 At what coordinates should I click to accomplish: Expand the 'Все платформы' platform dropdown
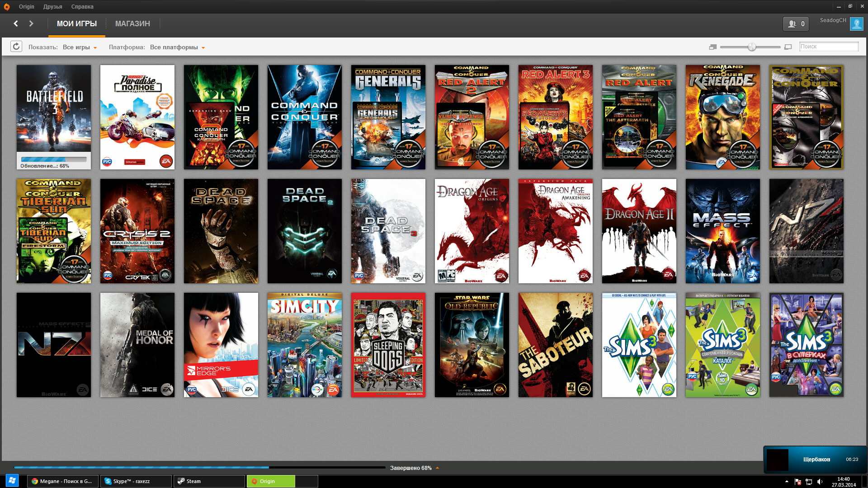(x=177, y=47)
